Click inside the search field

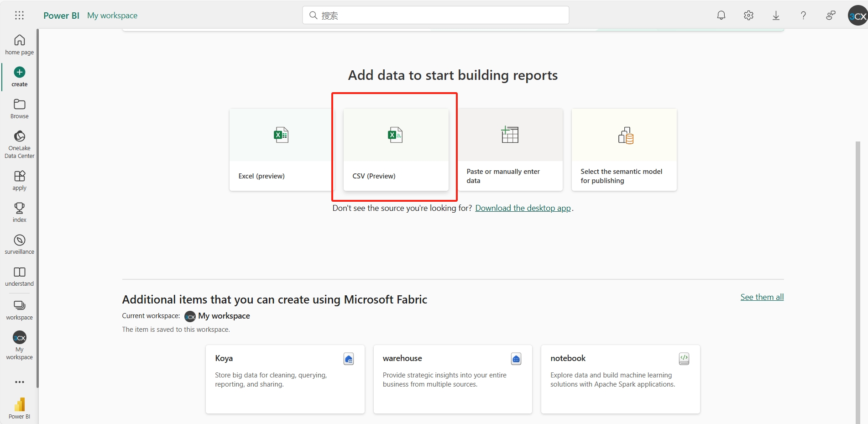click(435, 15)
